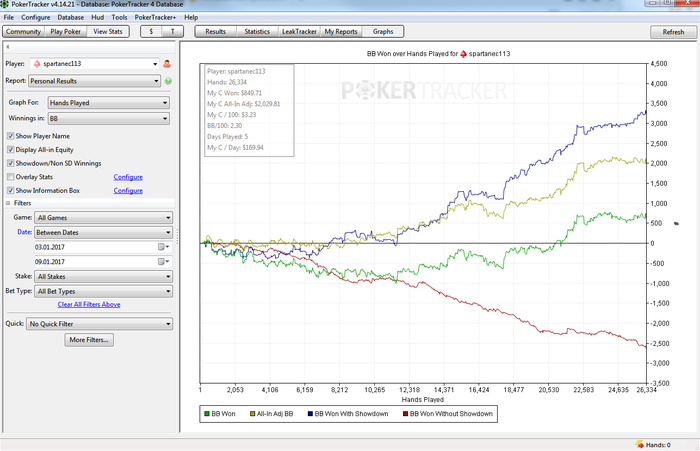
Task: Switch to the Play Poker tab
Action: (x=66, y=32)
